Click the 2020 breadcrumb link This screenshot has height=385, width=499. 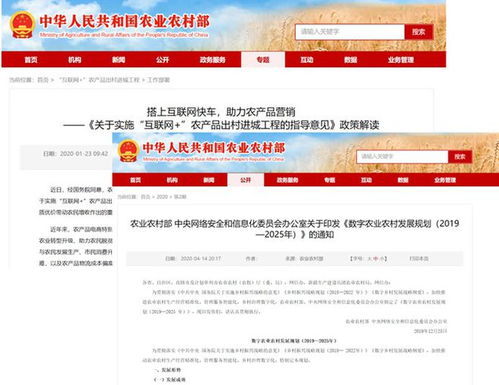click(x=162, y=197)
